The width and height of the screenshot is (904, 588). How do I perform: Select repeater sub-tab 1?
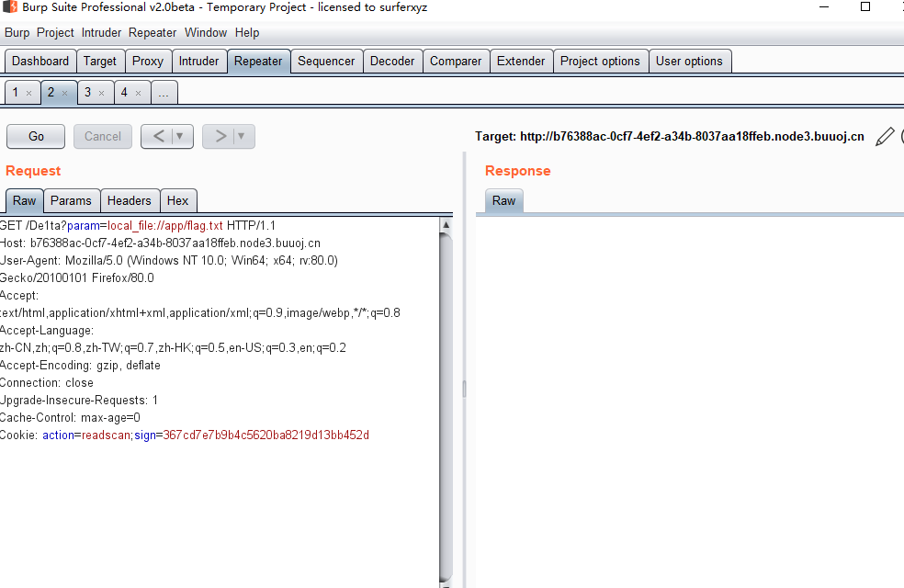click(16, 92)
